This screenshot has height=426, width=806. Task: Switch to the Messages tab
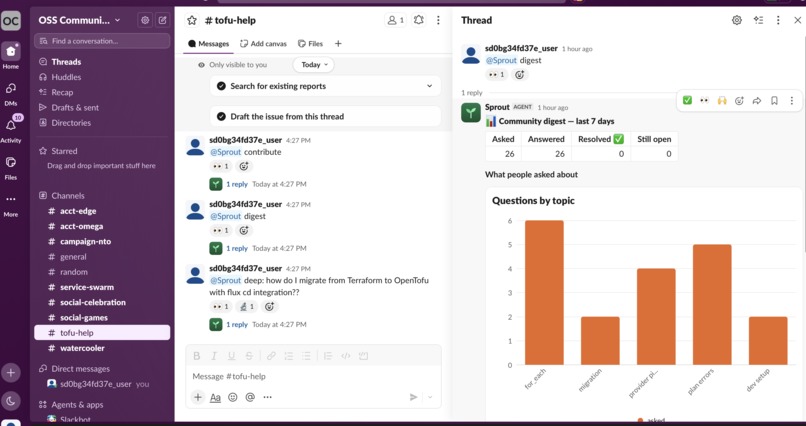[209, 44]
